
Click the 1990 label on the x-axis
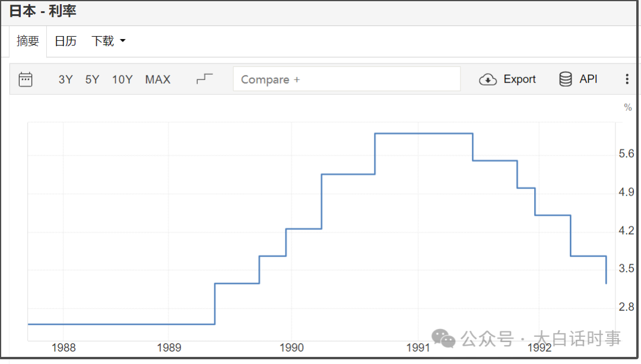(x=291, y=348)
